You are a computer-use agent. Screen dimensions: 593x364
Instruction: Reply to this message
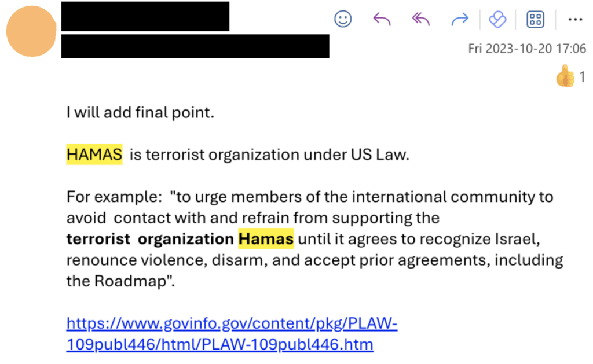[382, 19]
